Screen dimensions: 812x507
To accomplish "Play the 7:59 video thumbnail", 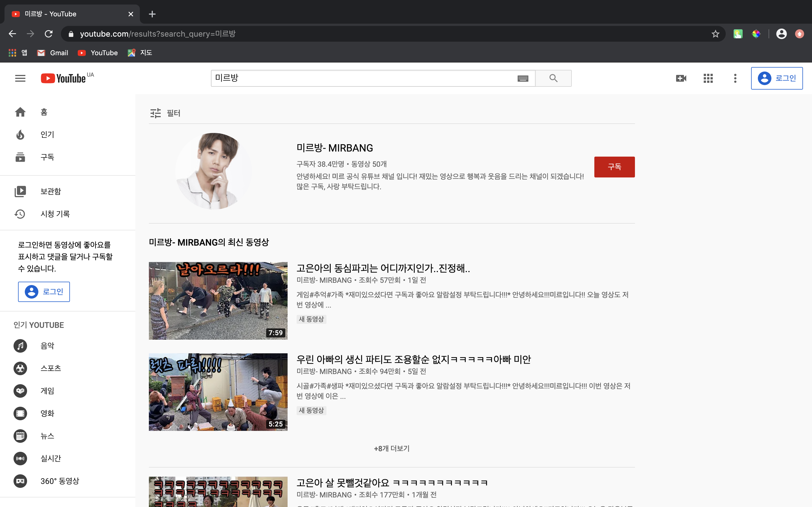I will [218, 301].
